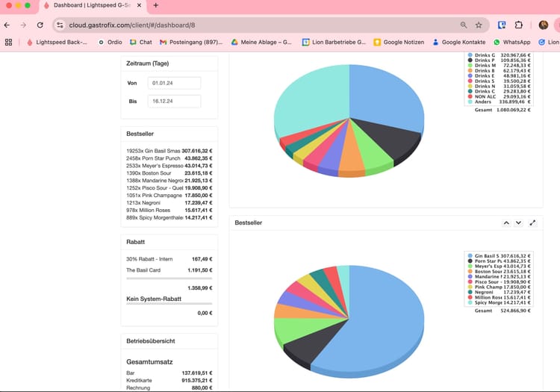Open a new browser tab
Screen dimensions: 560x392
156,5
